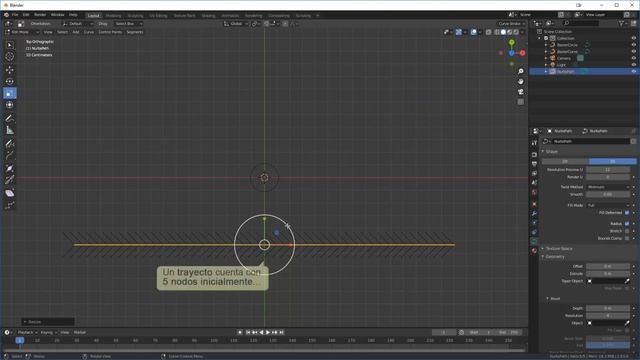Viewport: 640px width, 360px height.
Task: Toggle the Fill Deformed checkbox
Action: click(627, 213)
